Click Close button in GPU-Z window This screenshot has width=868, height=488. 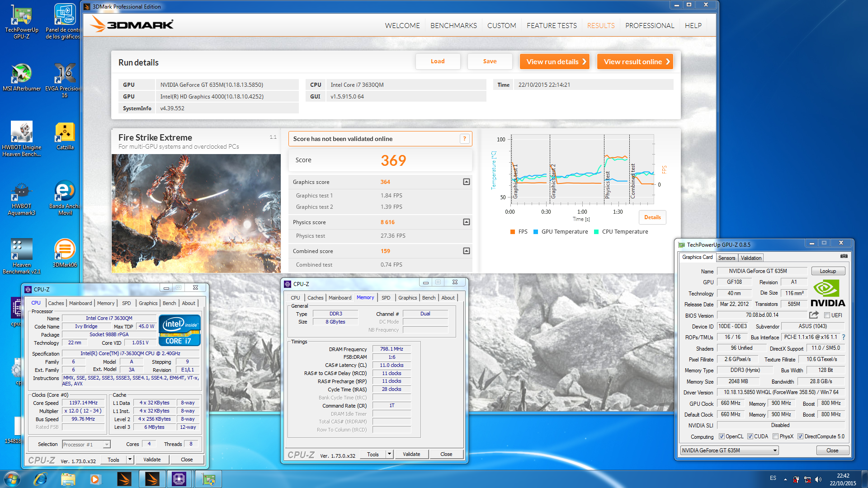832,450
